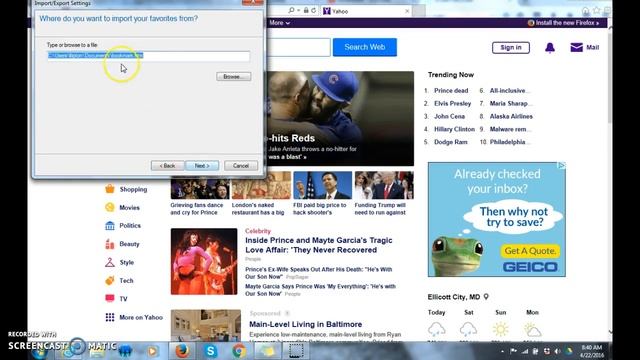Open the Tech category

[x=126, y=281]
